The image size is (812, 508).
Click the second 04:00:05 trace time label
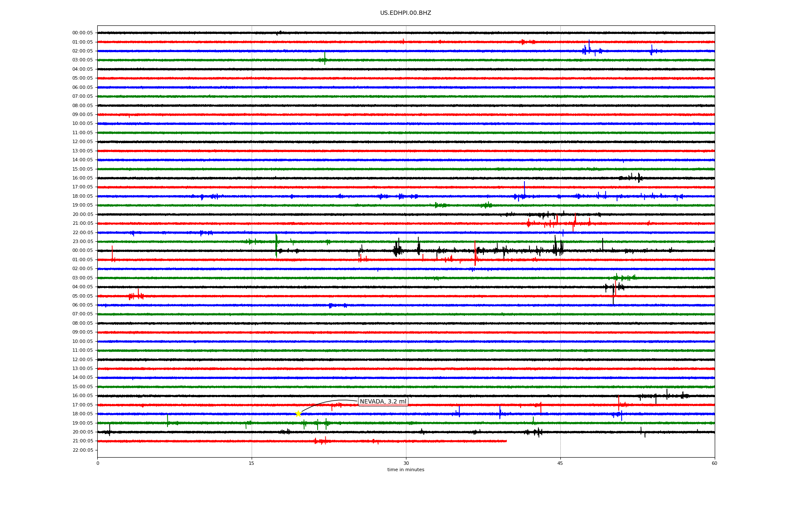(82, 287)
